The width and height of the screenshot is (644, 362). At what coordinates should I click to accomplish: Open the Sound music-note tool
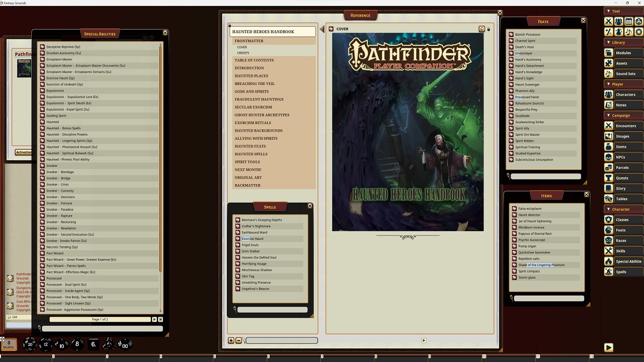[x=629, y=32]
